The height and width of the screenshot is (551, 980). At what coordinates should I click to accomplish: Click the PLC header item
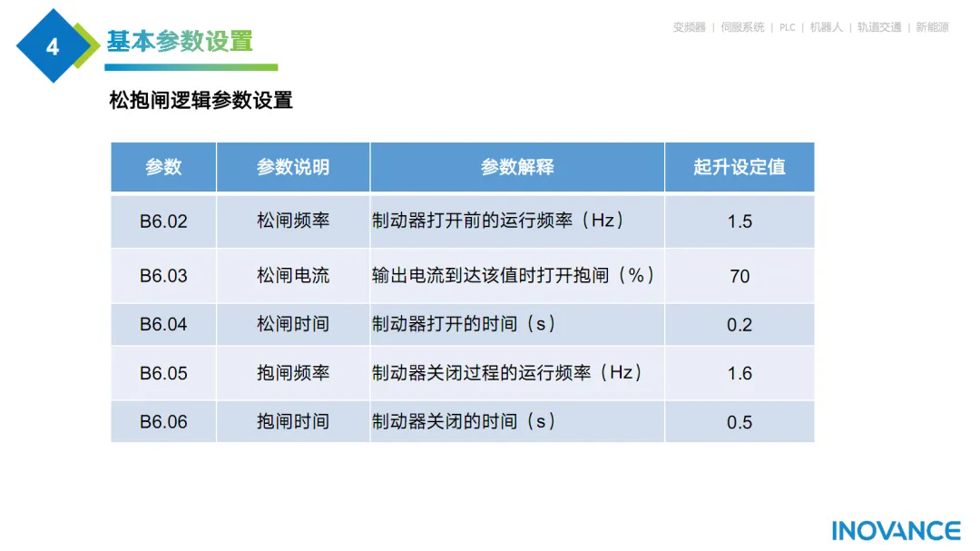(787, 27)
